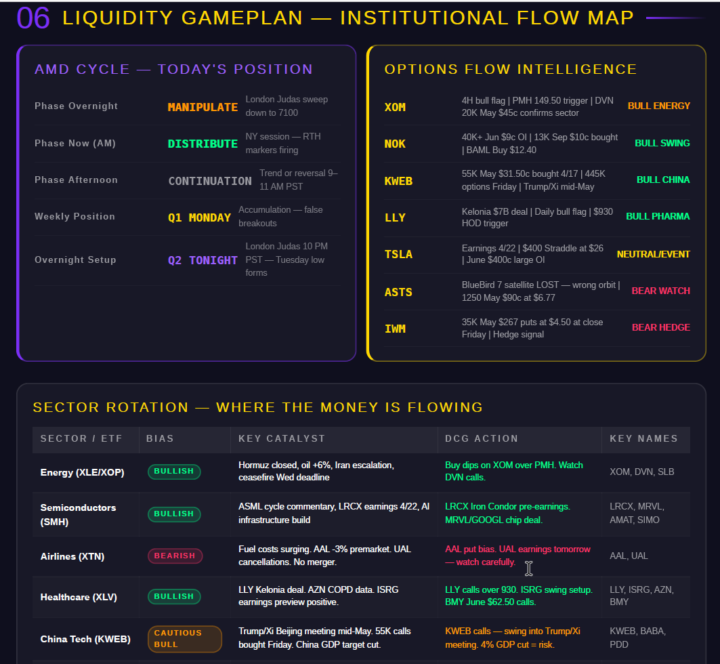720x664 pixels.
Task: Click the TSLA ticker in options flow
Action: click(399, 254)
